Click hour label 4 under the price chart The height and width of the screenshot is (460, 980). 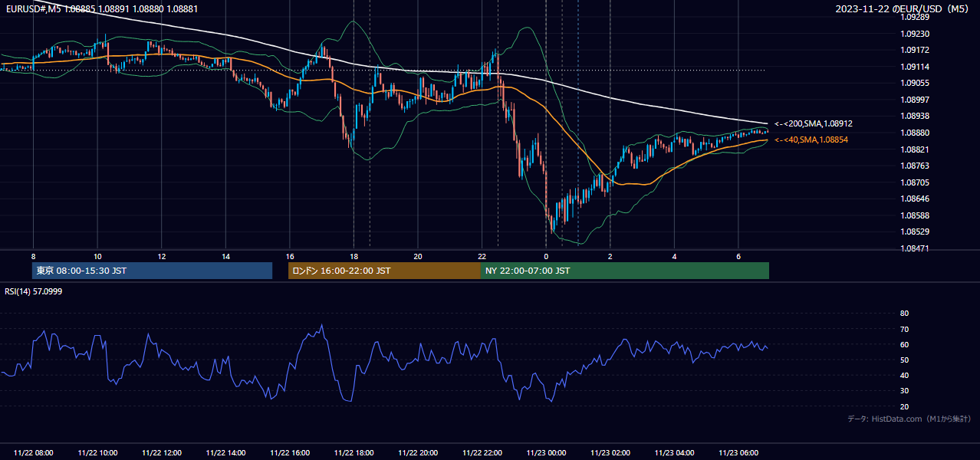674,256
